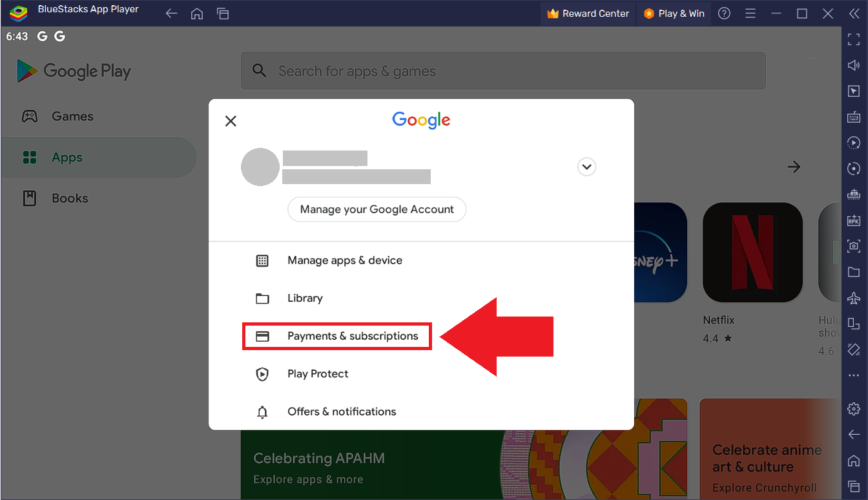Open Play Protect
This screenshot has height=500, width=868.
(x=421, y=374)
